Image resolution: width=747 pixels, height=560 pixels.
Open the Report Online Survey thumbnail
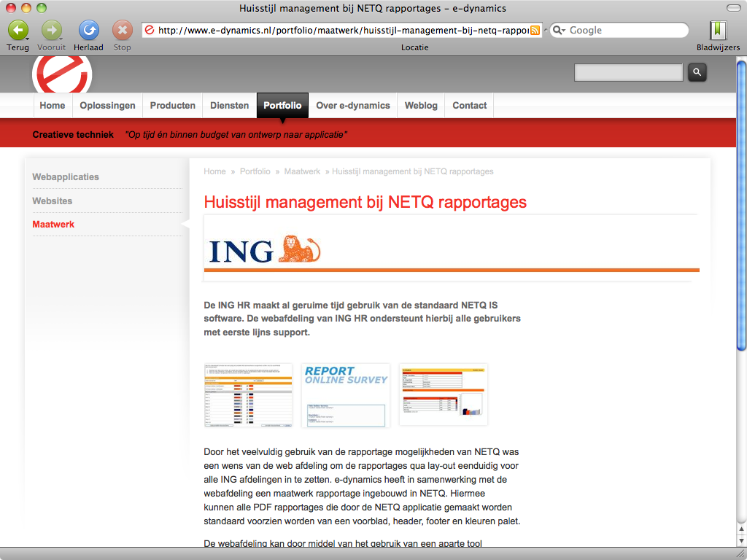coord(346,395)
